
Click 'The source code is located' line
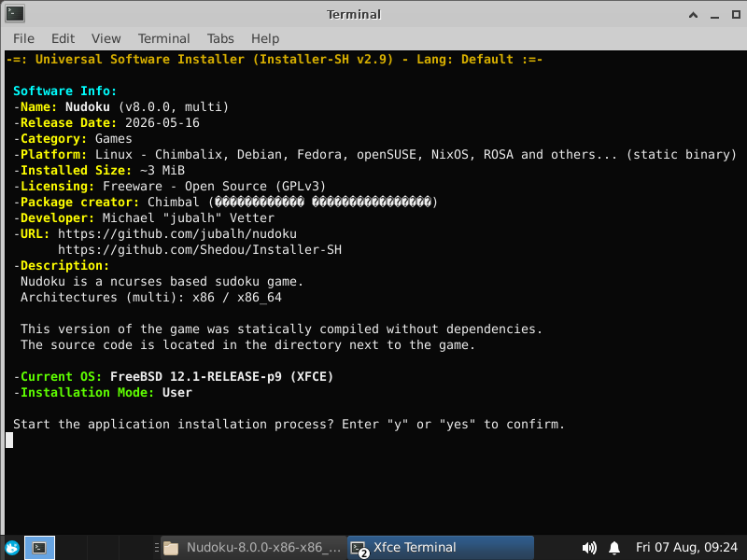(247, 344)
